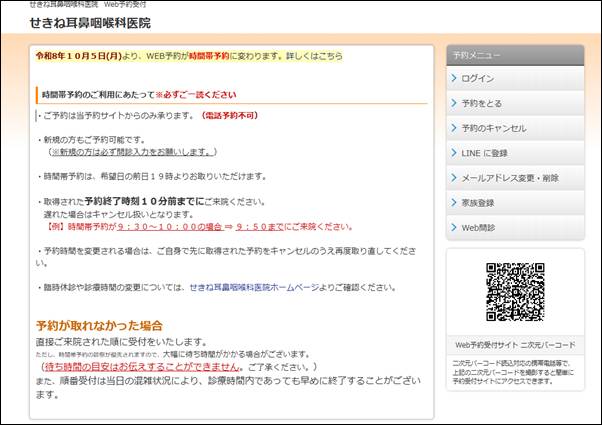The height and width of the screenshot is (425, 602).
Task: Choose LINE に登録 from the sidebar
Action: pos(515,153)
